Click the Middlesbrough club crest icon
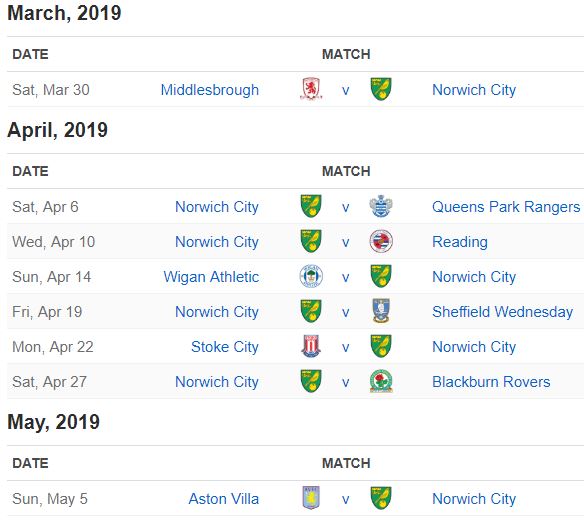 311,89
